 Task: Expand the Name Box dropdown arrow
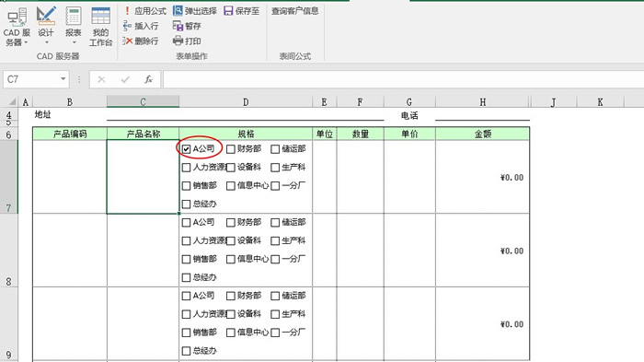coord(63,78)
